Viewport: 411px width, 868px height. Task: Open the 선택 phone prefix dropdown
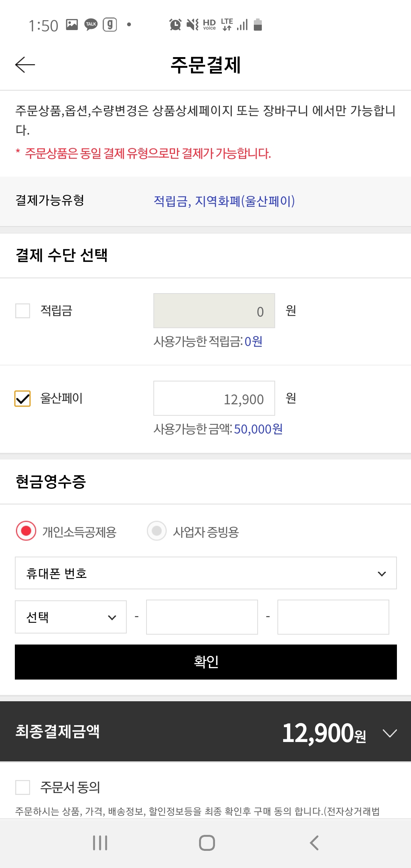point(70,617)
